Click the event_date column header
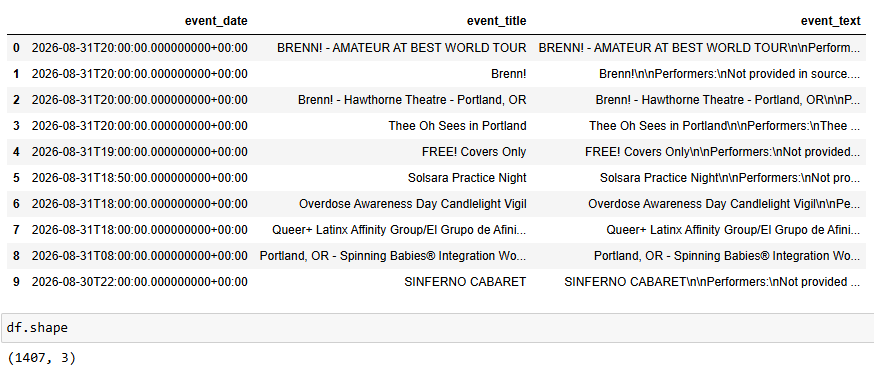The height and width of the screenshot is (370, 874). (x=216, y=21)
